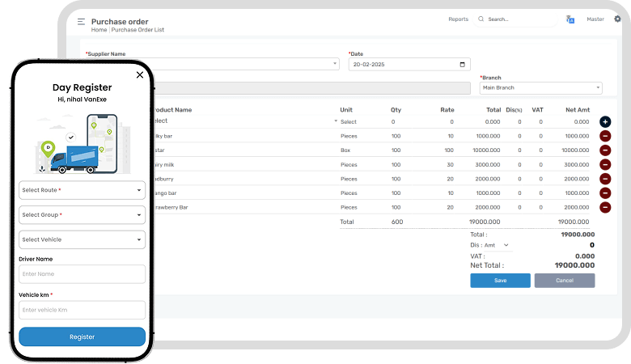631x364 pixels.
Task: Remove the first 1000.000 row with minus icon
Action: (605, 137)
